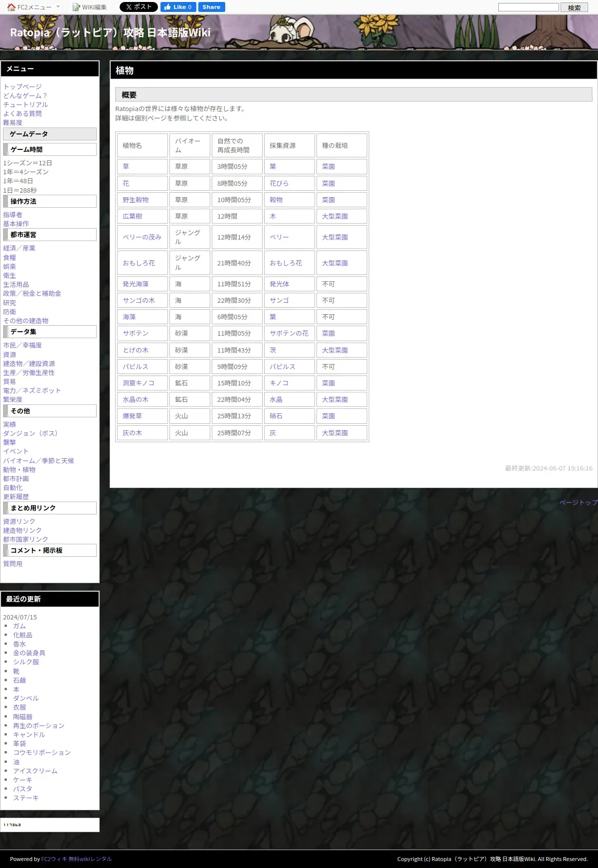Open 資源リンク in まとめ用リンク
Viewport: 598px width, 868px height.
tap(19, 521)
